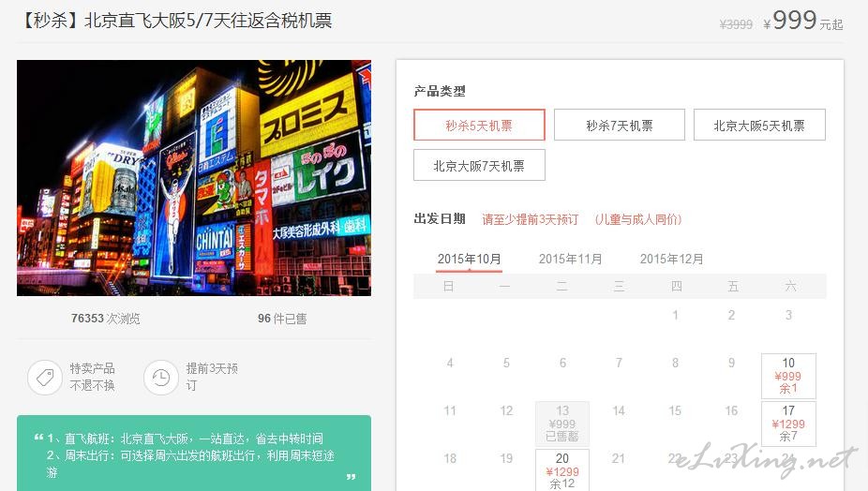Screen dimensions: 868x491
Task: Click the 日 Sunday column header
Action: click(448, 286)
